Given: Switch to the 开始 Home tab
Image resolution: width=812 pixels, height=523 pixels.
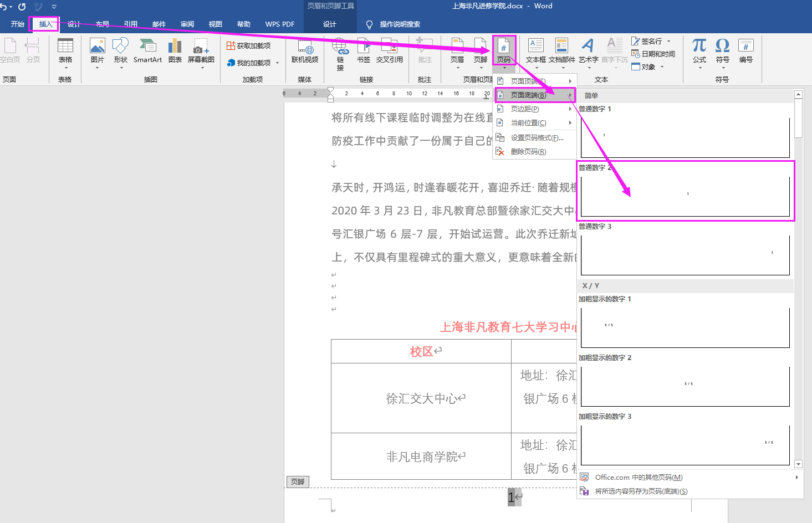Looking at the screenshot, I should click(x=18, y=24).
